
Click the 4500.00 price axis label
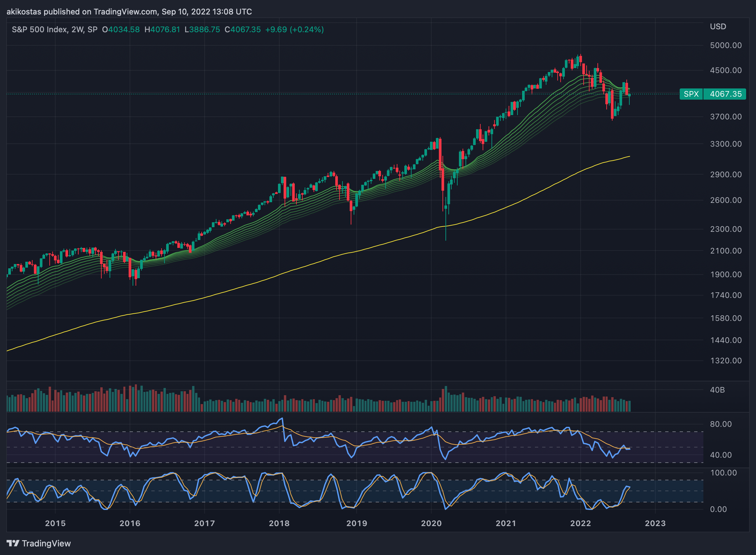726,70
